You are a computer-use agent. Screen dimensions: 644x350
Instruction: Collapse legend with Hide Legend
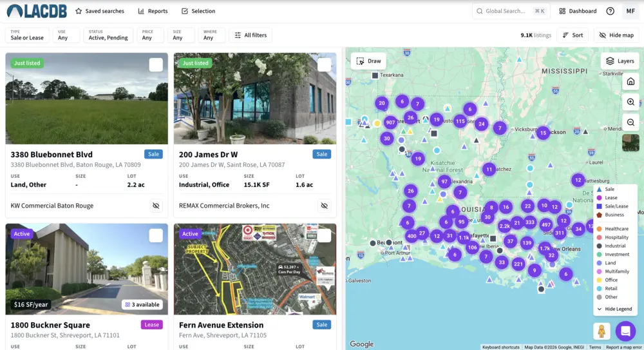click(x=614, y=309)
